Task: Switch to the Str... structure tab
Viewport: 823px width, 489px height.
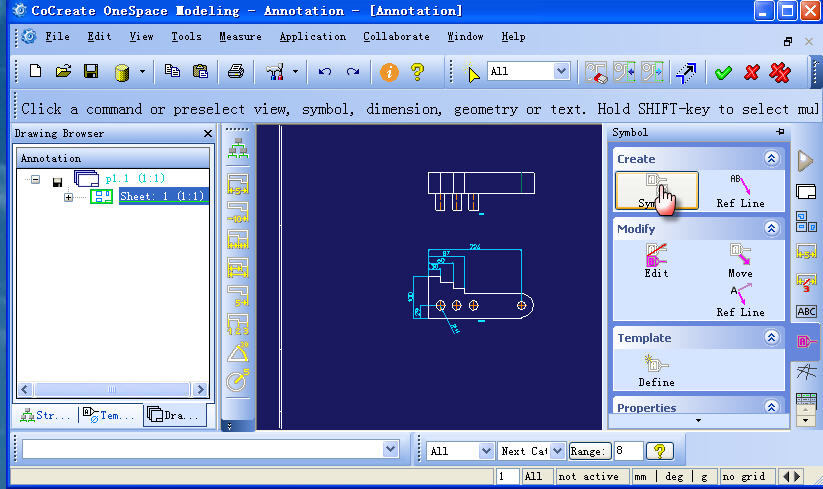Action: point(45,415)
